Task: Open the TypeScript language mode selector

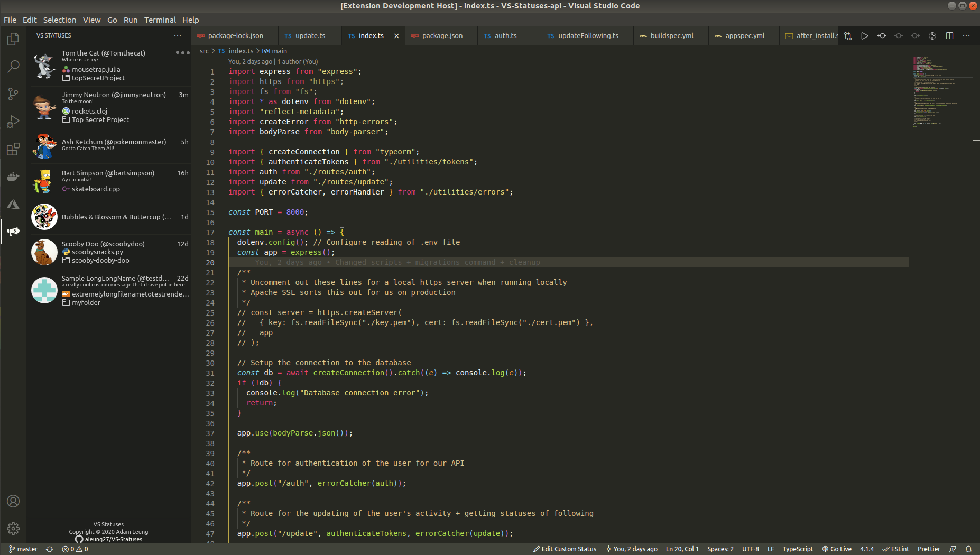Action: click(798, 549)
